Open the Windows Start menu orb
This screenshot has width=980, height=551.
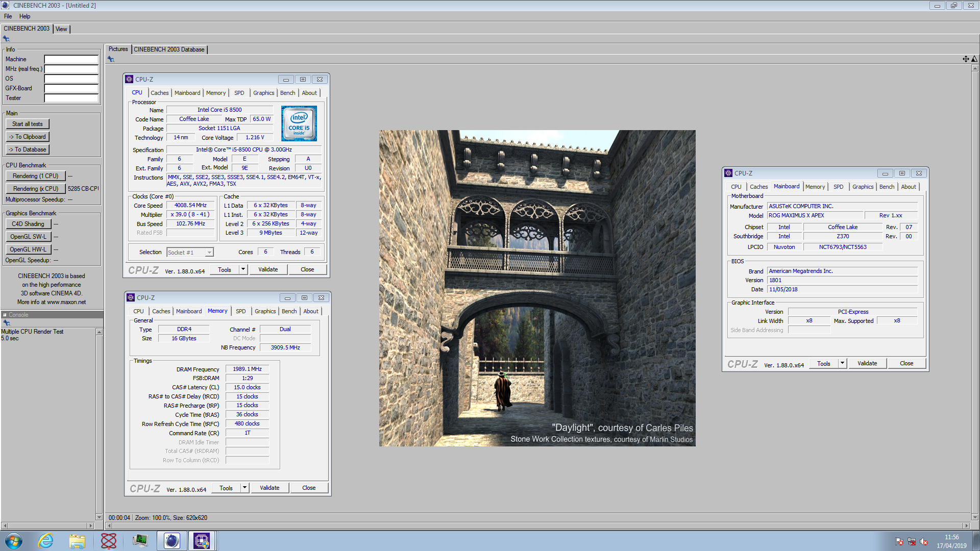pos(14,541)
